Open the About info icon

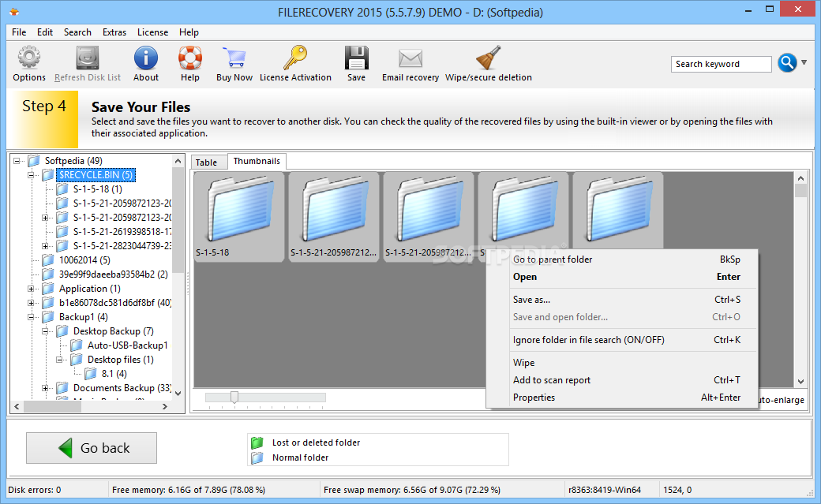tap(145, 58)
